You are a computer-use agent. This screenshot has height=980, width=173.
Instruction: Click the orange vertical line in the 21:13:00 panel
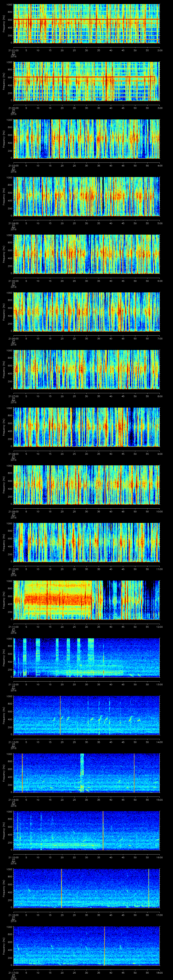tap(60, 715)
